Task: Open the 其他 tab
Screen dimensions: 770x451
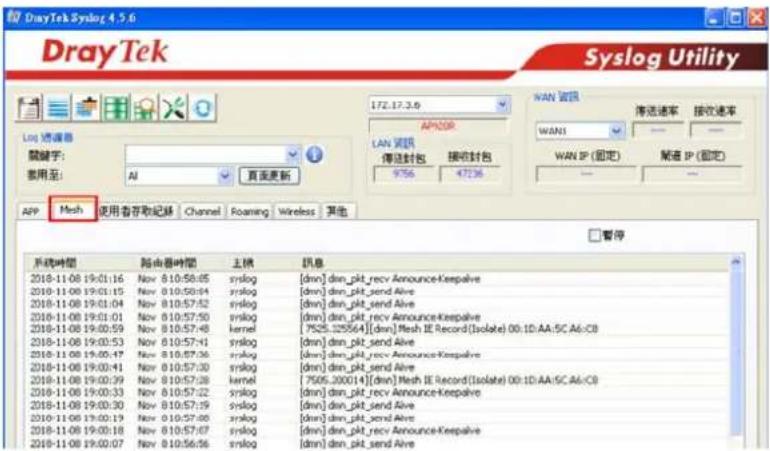Action: click(337, 212)
